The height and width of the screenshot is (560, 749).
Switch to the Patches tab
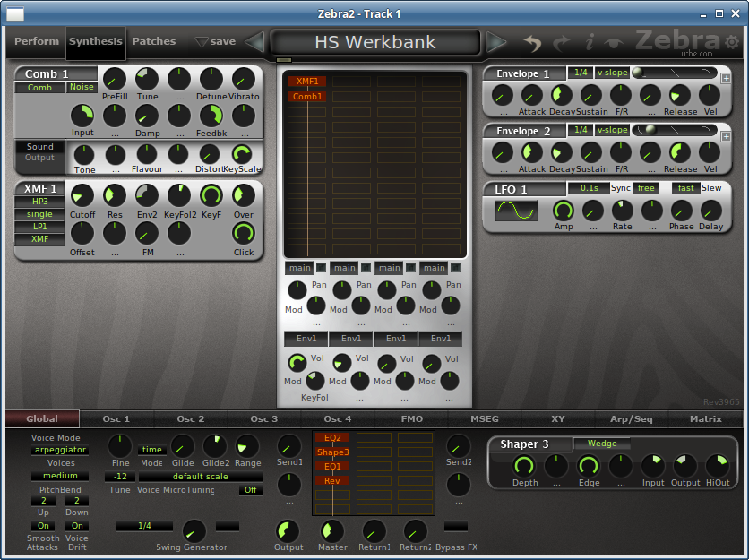(x=154, y=41)
